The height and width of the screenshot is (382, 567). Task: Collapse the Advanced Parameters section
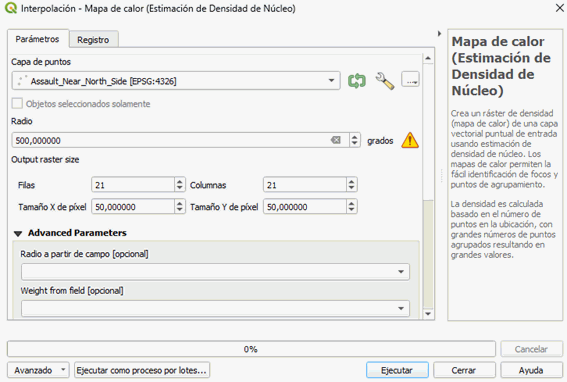tap(18, 233)
